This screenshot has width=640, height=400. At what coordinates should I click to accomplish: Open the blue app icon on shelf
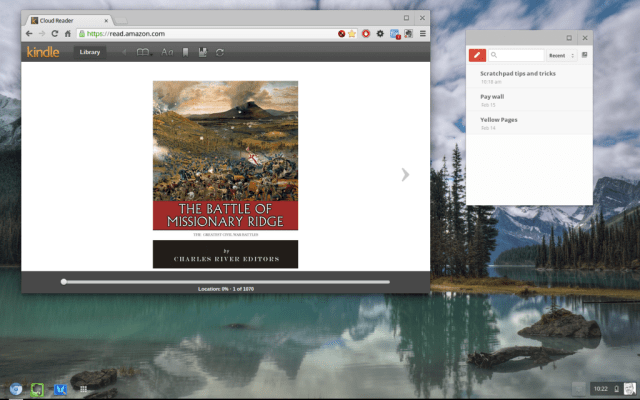click(x=60, y=389)
